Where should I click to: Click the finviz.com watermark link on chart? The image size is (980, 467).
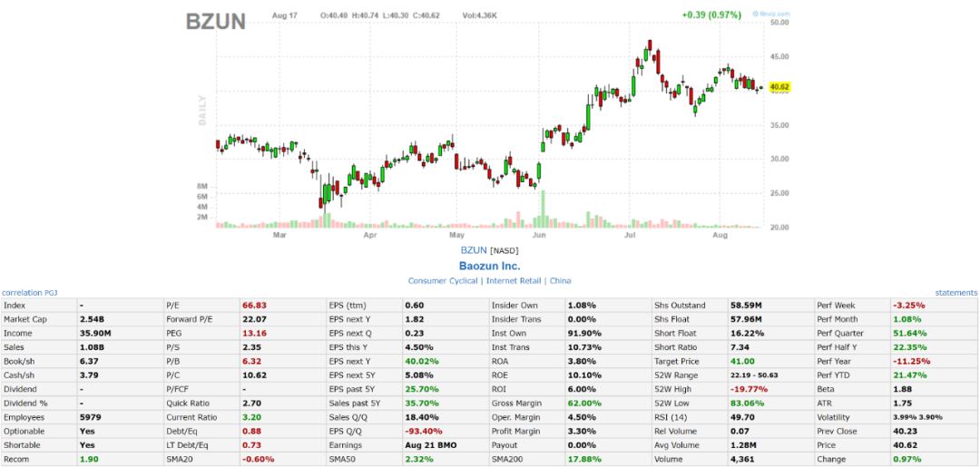772,13
